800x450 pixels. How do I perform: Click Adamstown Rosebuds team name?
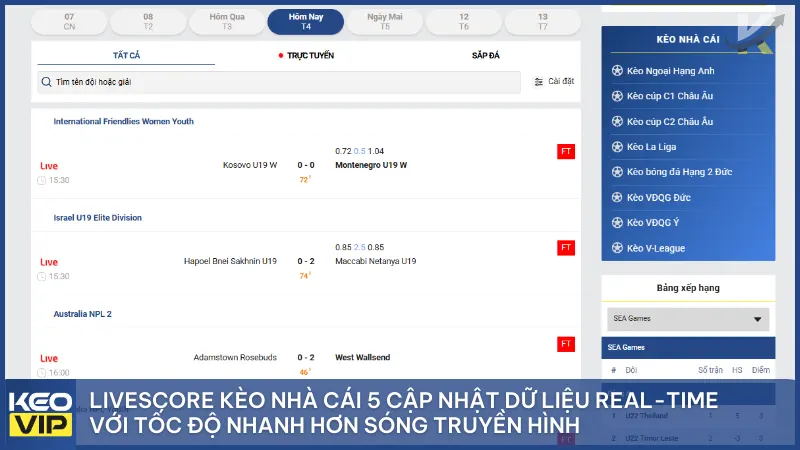235,358
